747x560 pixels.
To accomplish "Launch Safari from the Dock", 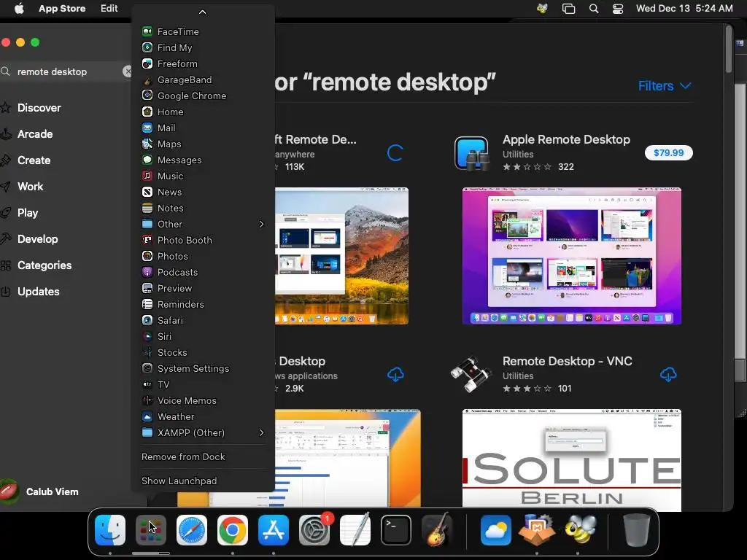I will pyautogui.click(x=192, y=530).
